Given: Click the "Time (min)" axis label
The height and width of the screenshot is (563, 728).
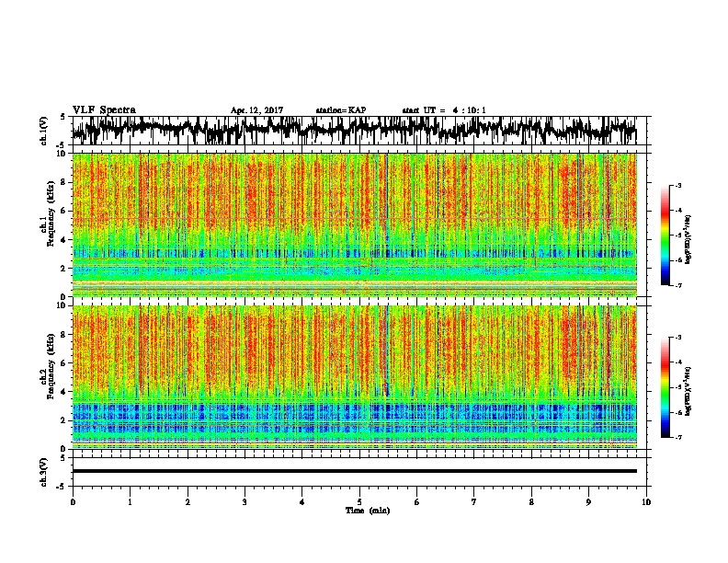Looking at the screenshot, I should tap(368, 511).
